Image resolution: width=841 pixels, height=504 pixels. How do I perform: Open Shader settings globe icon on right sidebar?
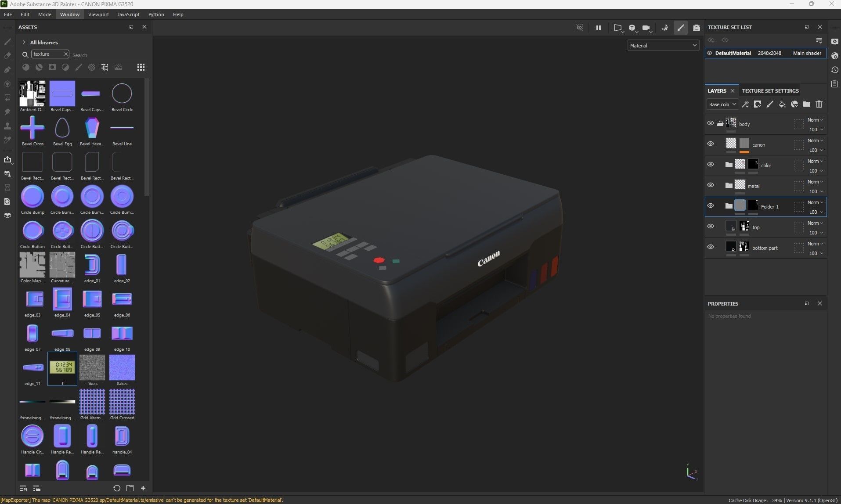coord(834,56)
